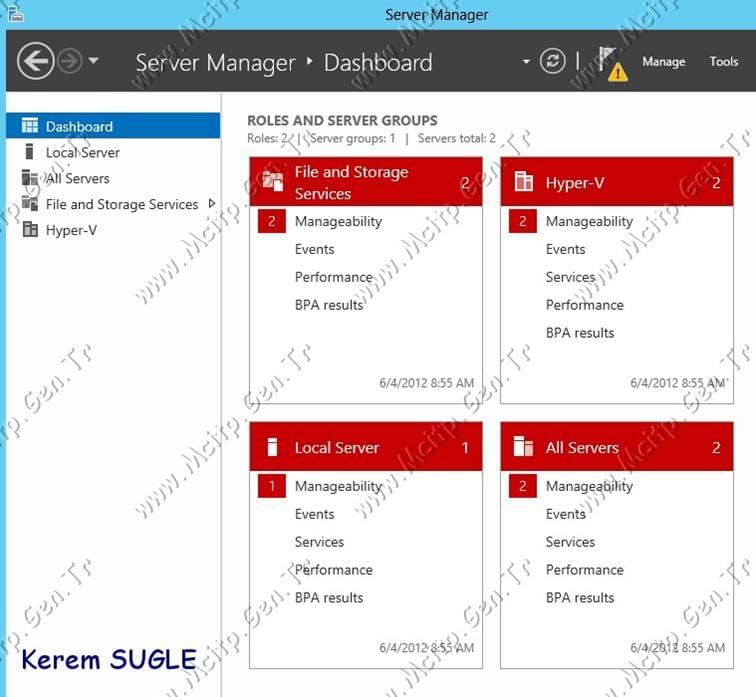Open the notifications flag with warning

coord(612,63)
